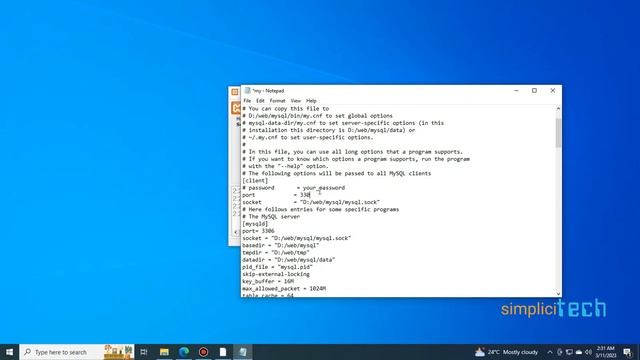This screenshot has width=640, height=360.
Task: Click the OneDrive cloud tray icon
Action: click(x=579, y=352)
